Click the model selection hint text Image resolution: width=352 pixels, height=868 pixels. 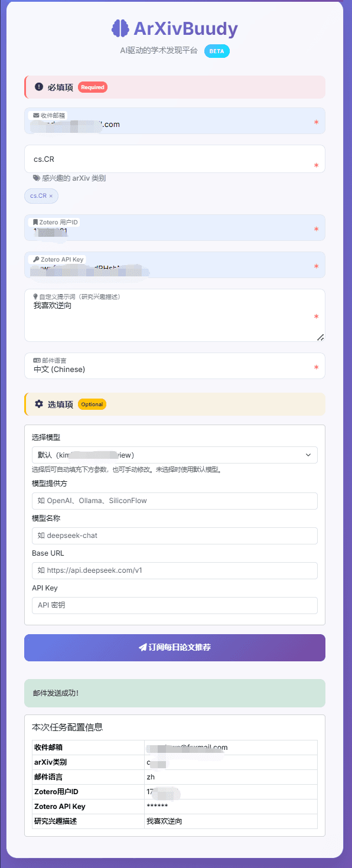(x=126, y=470)
